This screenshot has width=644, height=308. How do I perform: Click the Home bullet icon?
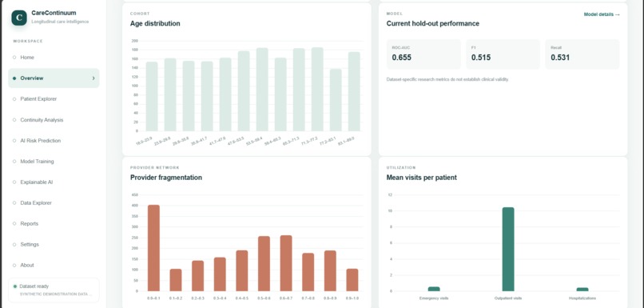[14, 57]
